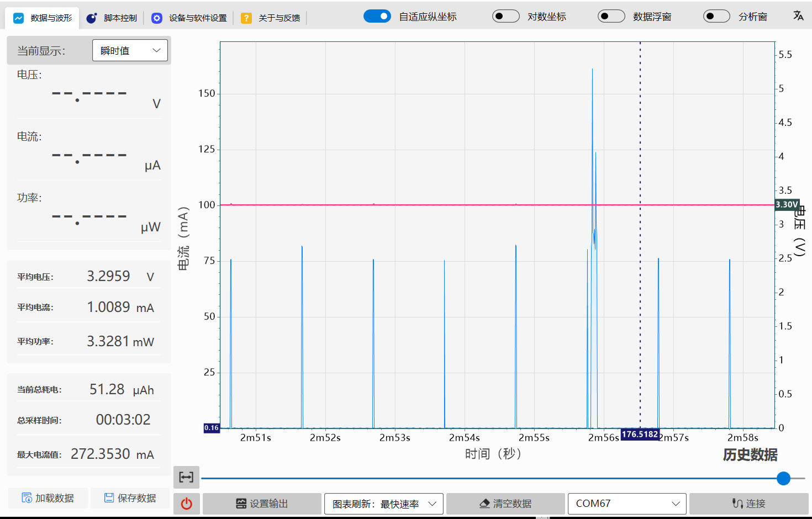Turn on the 分析窗 switch
The height and width of the screenshot is (519, 812).
click(x=717, y=17)
